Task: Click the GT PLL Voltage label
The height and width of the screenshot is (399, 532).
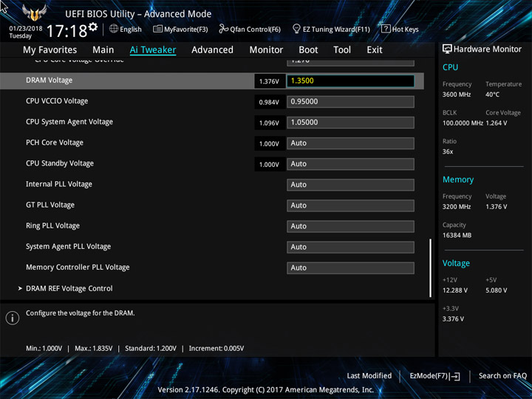Action: 50,205
